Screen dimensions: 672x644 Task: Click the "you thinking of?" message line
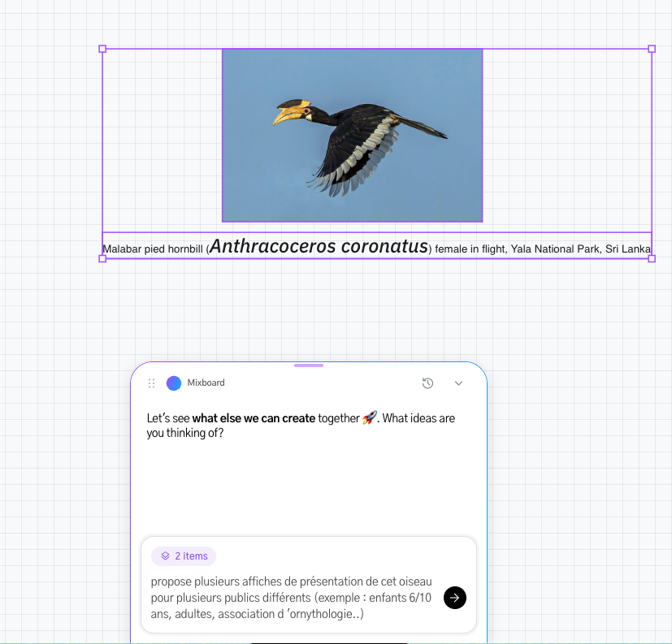pos(185,433)
